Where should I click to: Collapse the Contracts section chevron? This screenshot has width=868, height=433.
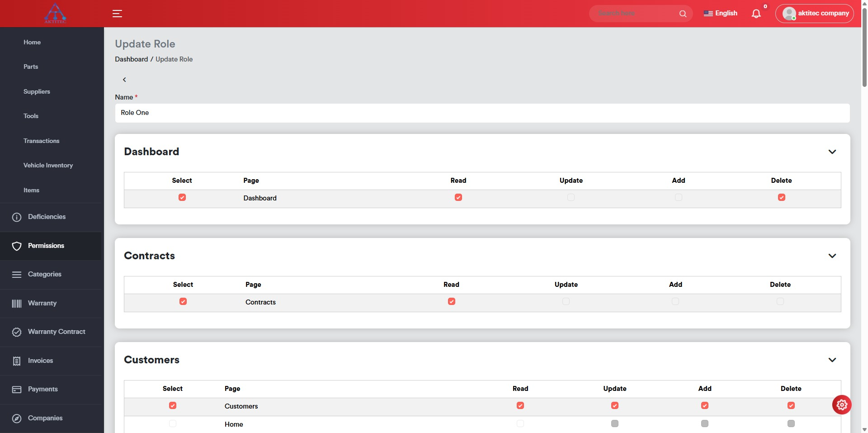click(832, 256)
